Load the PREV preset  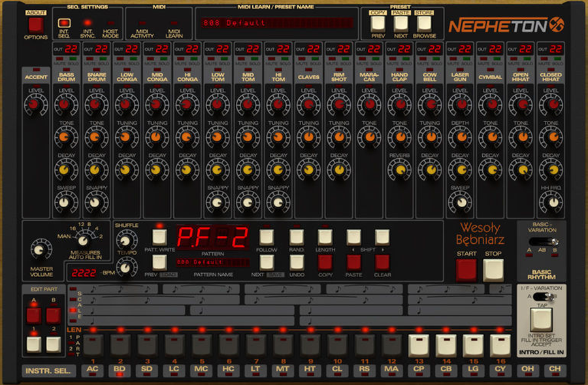[x=378, y=24]
